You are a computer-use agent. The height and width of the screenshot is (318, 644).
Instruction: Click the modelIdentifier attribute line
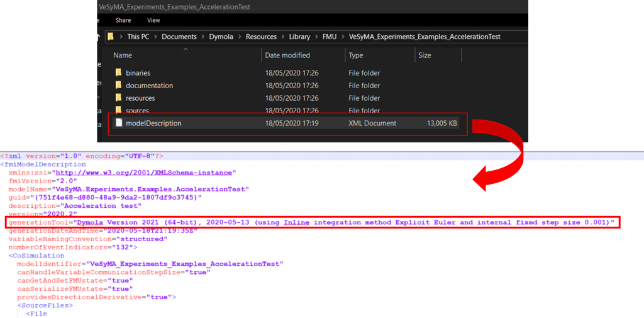pos(150,264)
